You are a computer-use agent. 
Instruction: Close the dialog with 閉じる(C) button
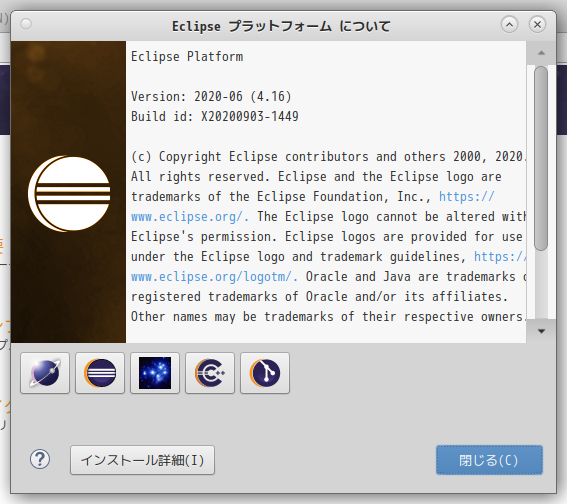(489, 460)
